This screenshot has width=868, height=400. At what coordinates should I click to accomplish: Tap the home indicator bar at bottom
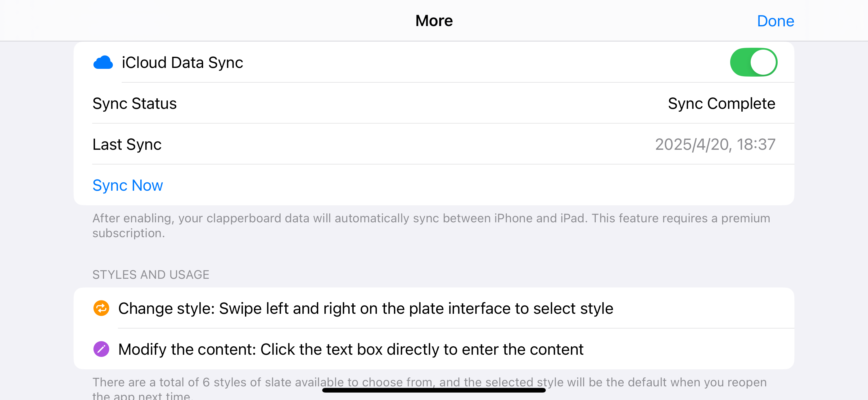[x=434, y=390]
